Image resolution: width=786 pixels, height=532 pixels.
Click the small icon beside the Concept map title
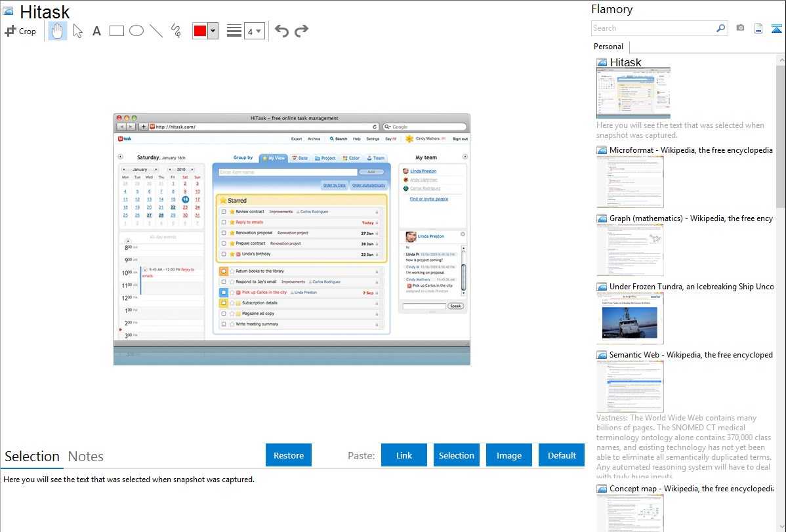coord(602,489)
